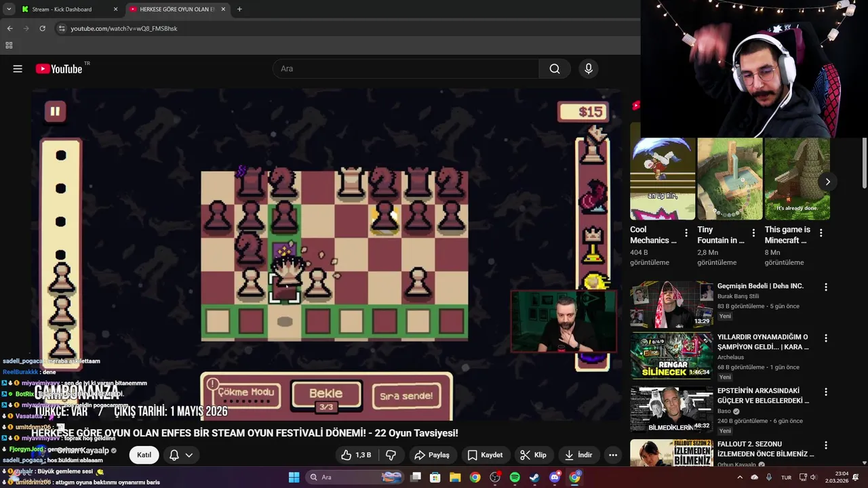Screen dimensions: 868x488
Task: Open Spotify from the taskbar
Action: click(x=515, y=477)
